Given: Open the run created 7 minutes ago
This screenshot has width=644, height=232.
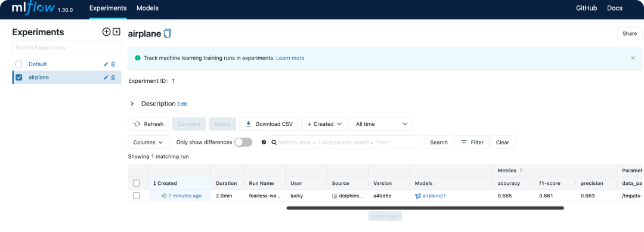Looking at the screenshot, I should point(185,196).
